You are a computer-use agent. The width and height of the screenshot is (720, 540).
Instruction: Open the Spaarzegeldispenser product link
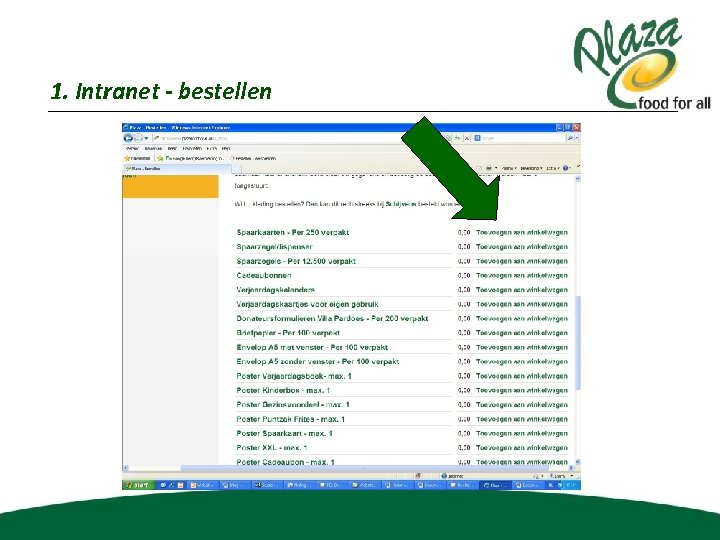(274, 247)
